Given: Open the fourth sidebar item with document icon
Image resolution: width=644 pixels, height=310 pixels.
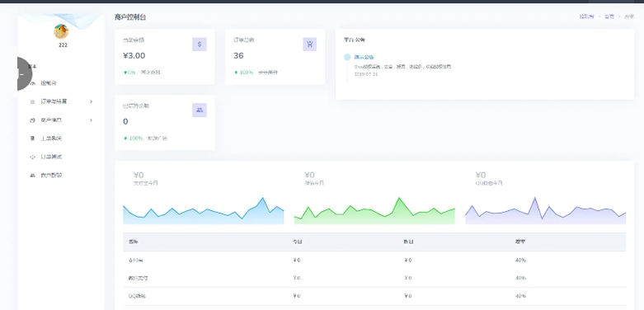Looking at the screenshot, I should tap(51, 139).
